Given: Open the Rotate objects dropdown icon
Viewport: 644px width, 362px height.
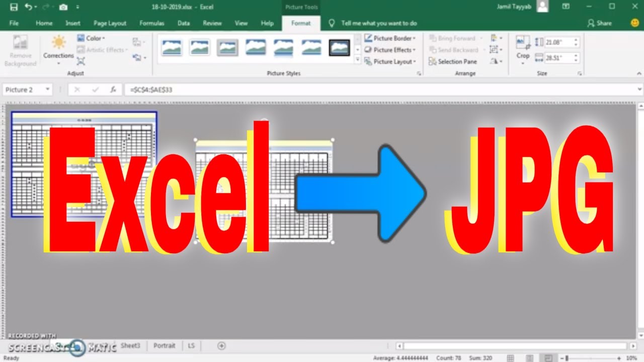Looking at the screenshot, I should [x=496, y=61].
